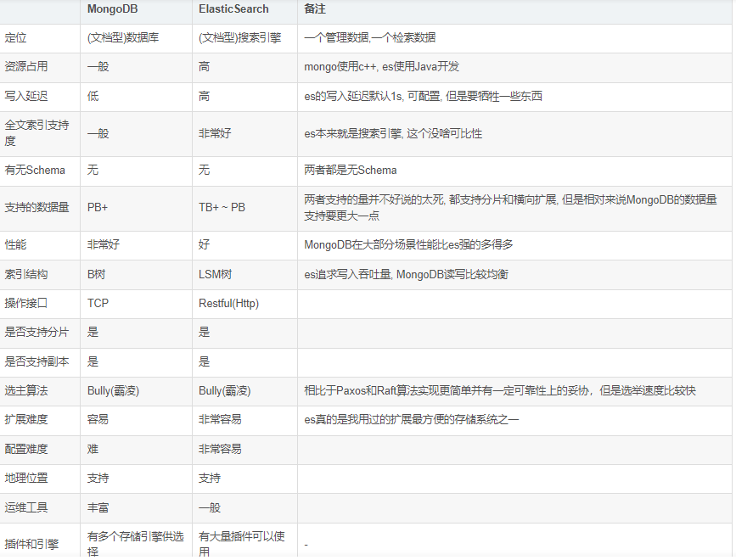Select the 支持的数据量 row label
The width and height of the screenshot is (736, 560).
[37, 207]
